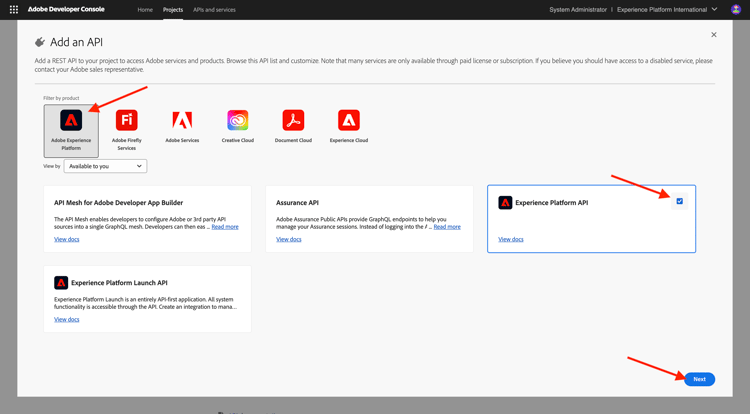Click the Experience Platform Launch API title
This screenshot has height=414, width=750.
click(x=119, y=283)
